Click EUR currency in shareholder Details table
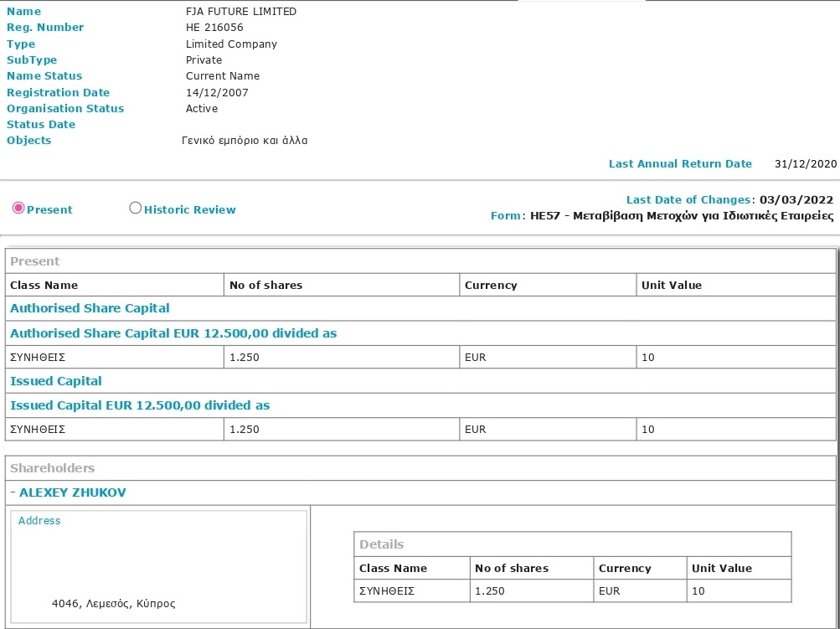840x629 pixels. [x=609, y=591]
